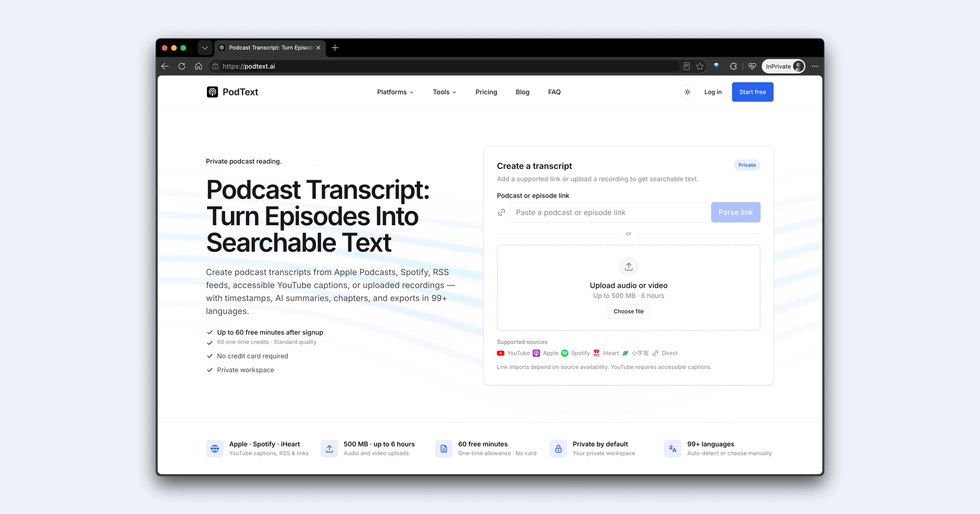The image size is (980, 514).
Task: Expand the Tools dropdown menu
Action: point(444,92)
